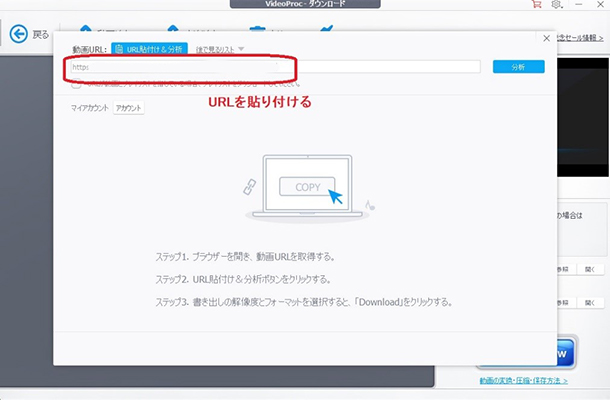Viewport: 610px width, 400px height.
Task: Close the URL dialog with the X
Action: (547, 38)
